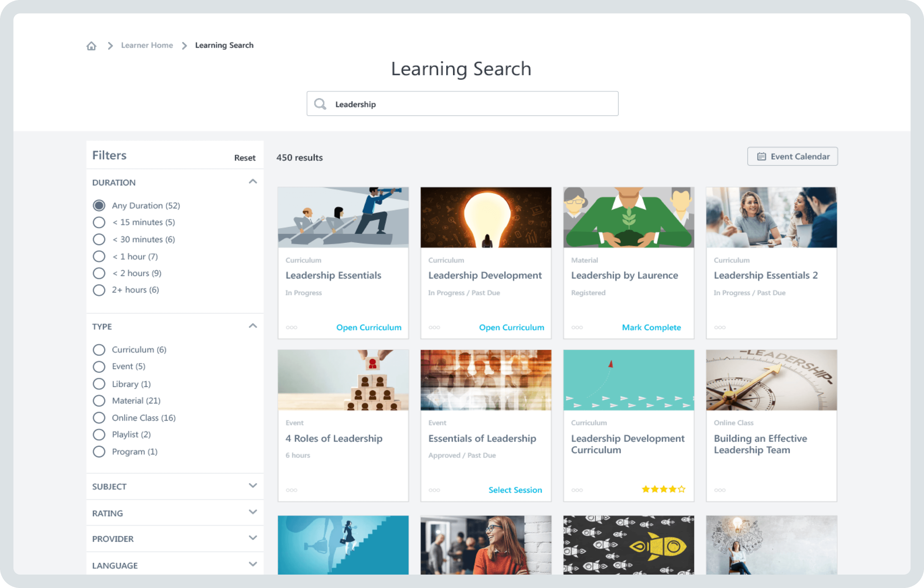Choose the < 15 minutes duration filter
The height and width of the screenshot is (588, 924).
point(99,222)
